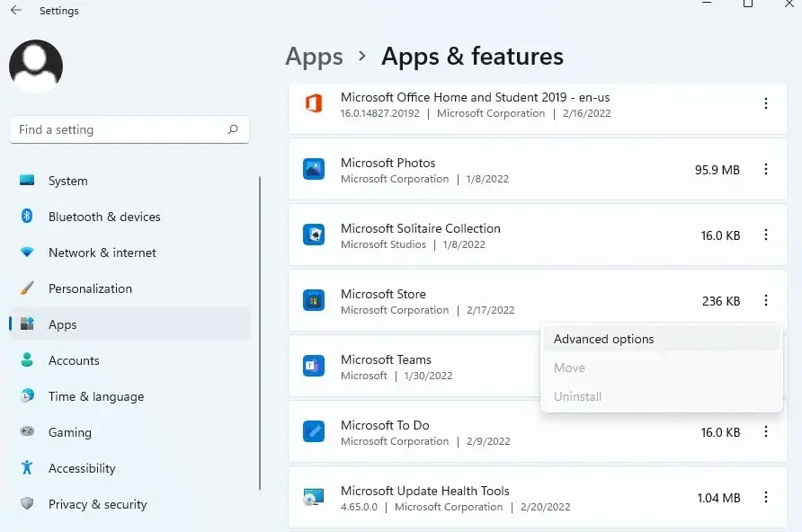This screenshot has width=802, height=532.
Task: Click the sidebar vertical scrollbar
Action: (x=260, y=333)
